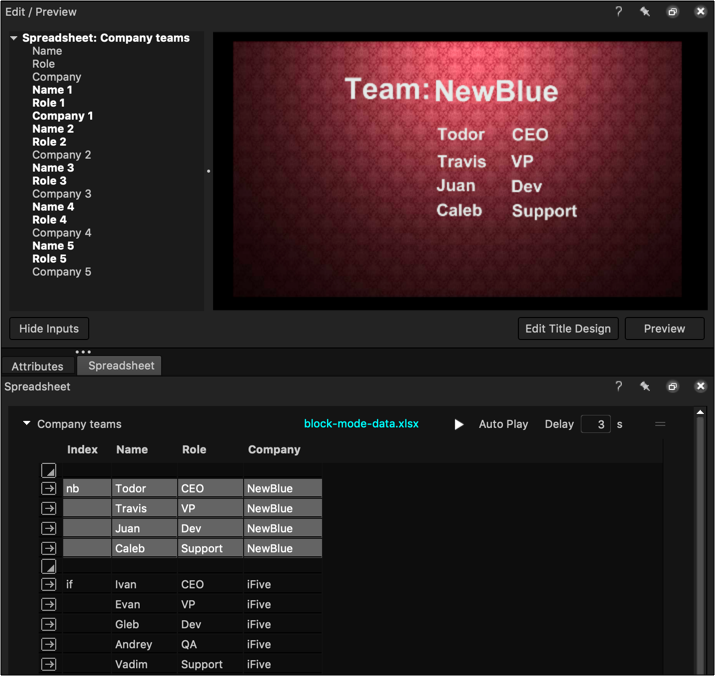Select Company 3 in the inputs tree
This screenshot has width=715, height=676.
click(x=62, y=194)
